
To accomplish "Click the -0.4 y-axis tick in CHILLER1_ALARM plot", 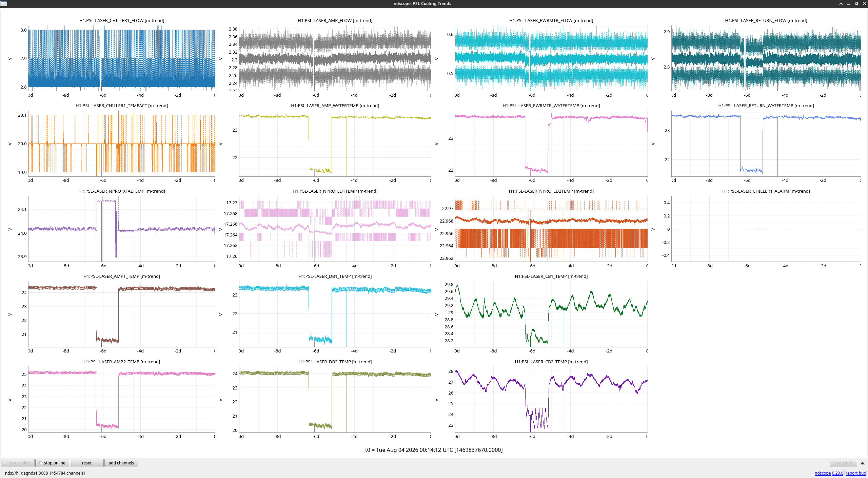I will point(666,255).
